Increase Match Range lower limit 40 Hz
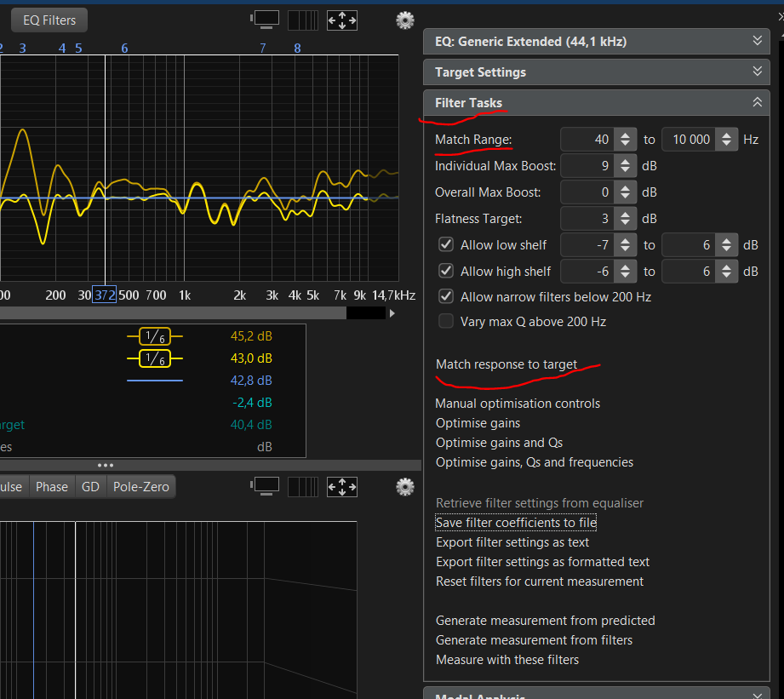784x699 pixels. point(625,135)
